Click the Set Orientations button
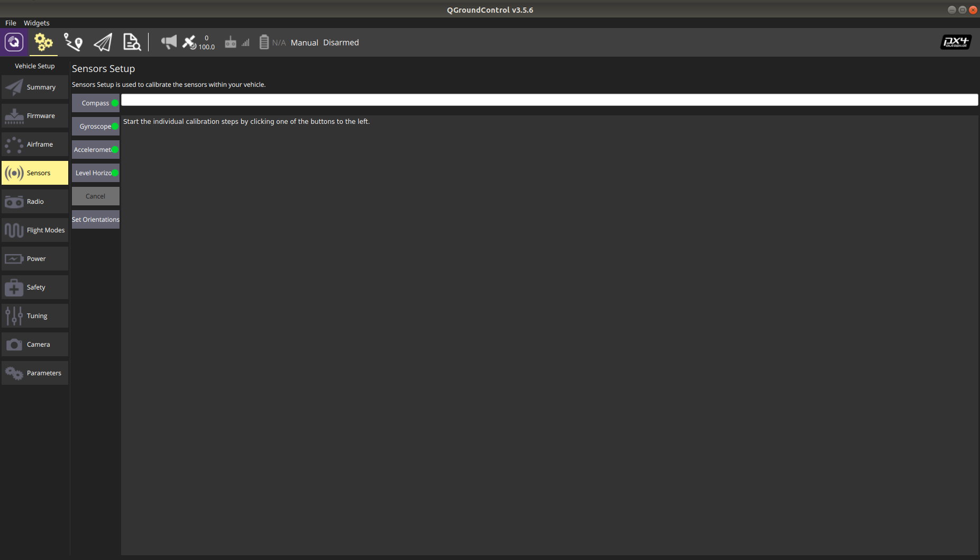The image size is (980, 560). (95, 220)
